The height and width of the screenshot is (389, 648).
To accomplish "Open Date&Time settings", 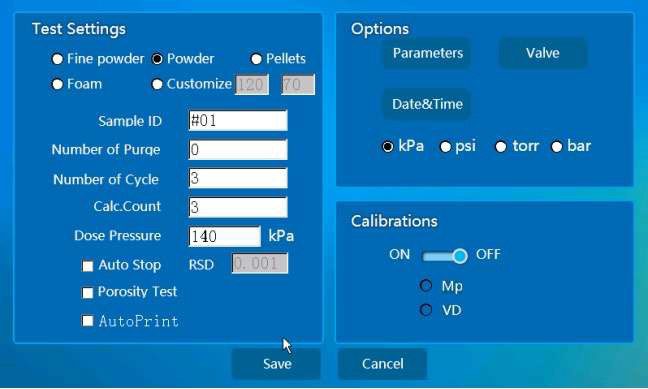I will tap(427, 104).
